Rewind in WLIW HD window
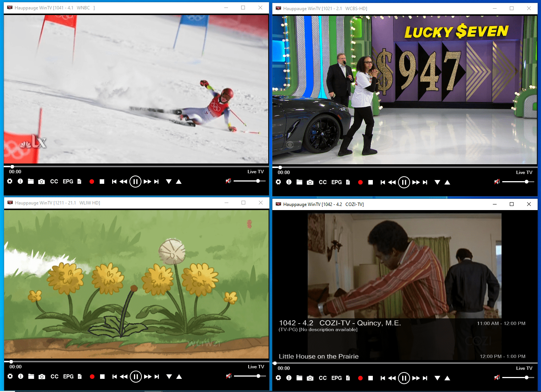The image size is (541, 392). [x=124, y=377]
